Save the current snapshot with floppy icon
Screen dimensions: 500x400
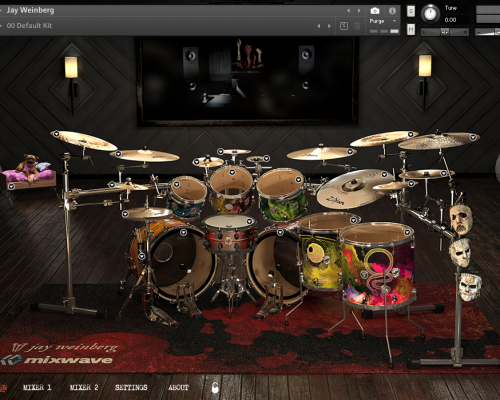point(344,26)
